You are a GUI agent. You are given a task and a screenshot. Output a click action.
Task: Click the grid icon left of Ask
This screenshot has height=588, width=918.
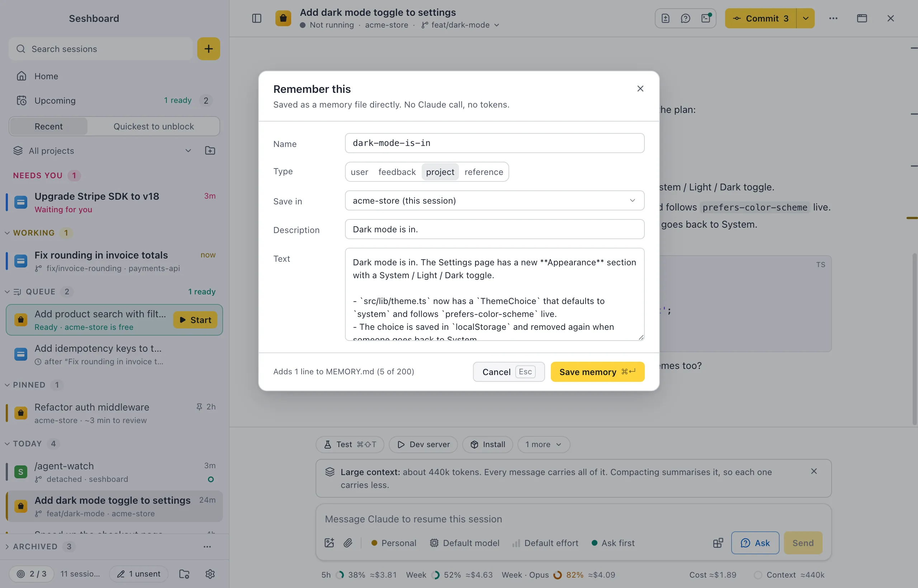tap(718, 542)
